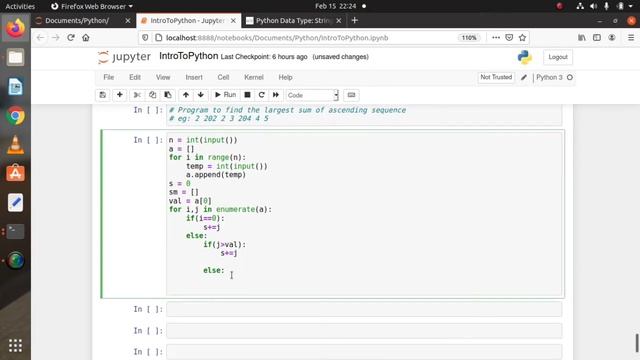This screenshot has width=640, height=360.
Task: Bookmark this page with the star
Action: tap(522, 38)
